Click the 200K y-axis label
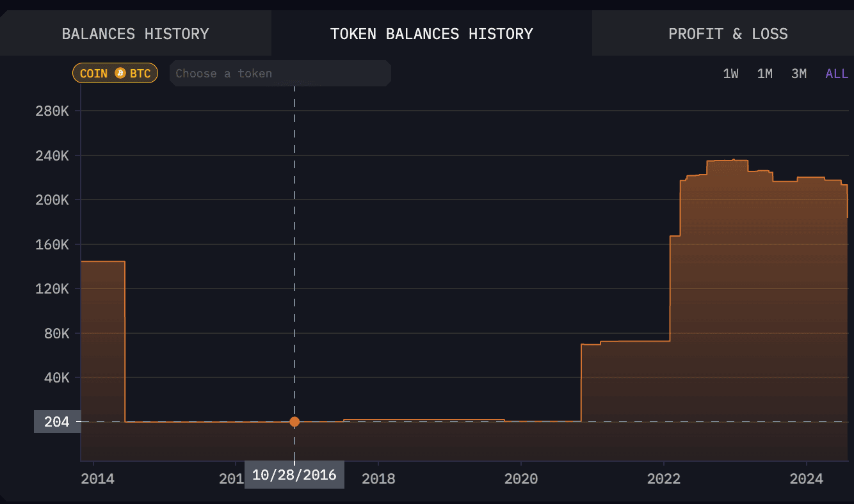 51,200
